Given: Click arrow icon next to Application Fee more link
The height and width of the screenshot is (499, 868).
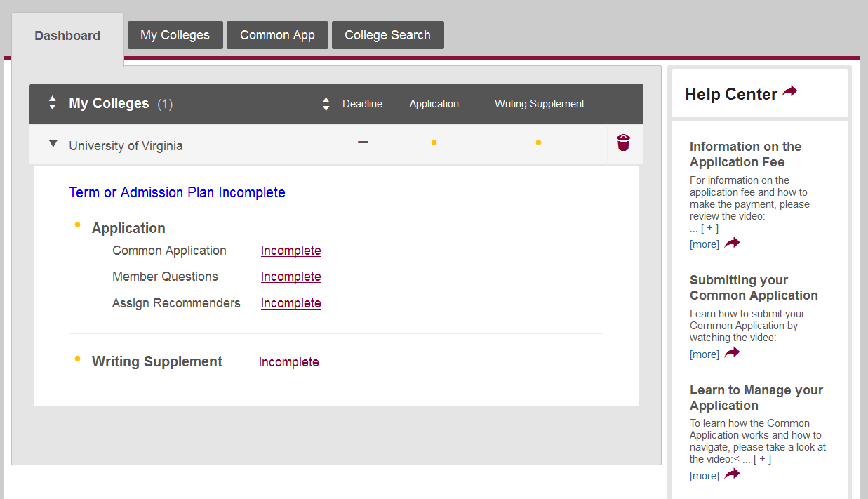Looking at the screenshot, I should [732, 243].
